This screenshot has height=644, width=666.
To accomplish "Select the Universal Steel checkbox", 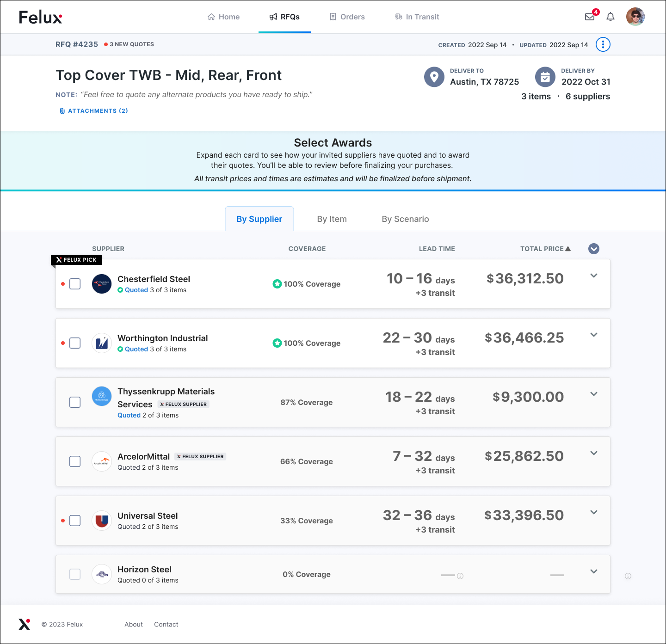I will (x=75, y=521).
